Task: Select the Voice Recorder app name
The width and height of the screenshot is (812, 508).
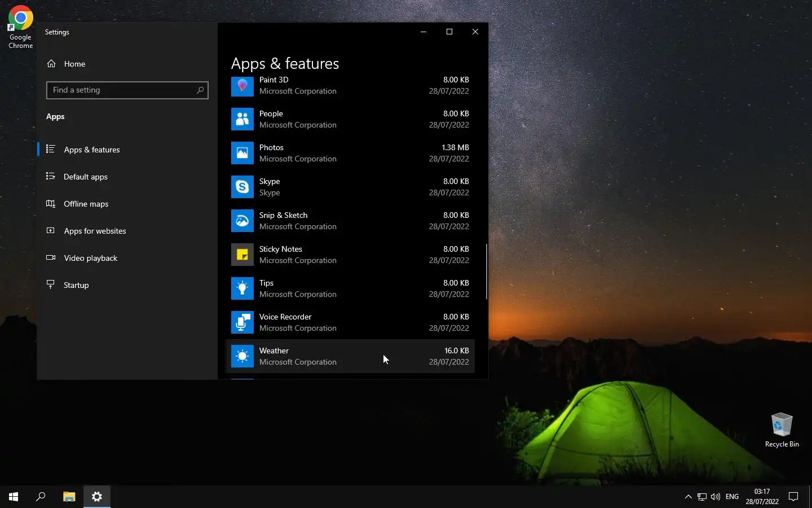Action: pyautogui.click(x=285, y=317)
